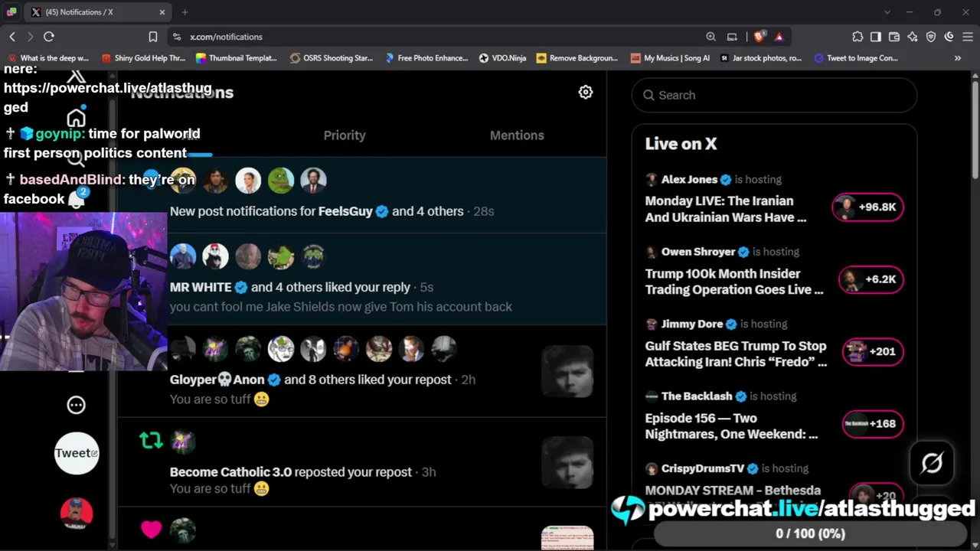Open the Extensions puzzle icon
This screenshot has width=980, height=551.
click(857, 37)
